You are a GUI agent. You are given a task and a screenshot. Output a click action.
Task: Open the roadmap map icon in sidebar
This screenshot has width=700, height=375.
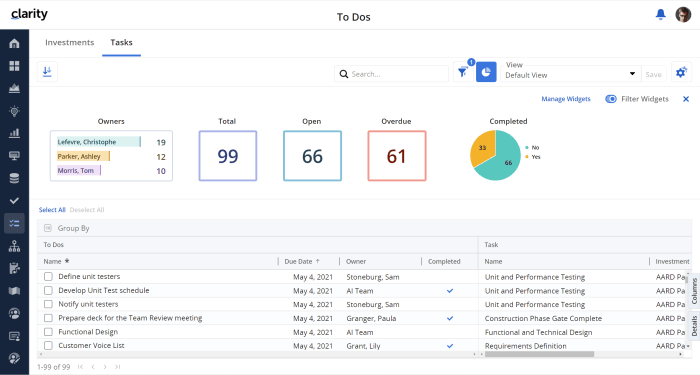[x=14, y=291]
